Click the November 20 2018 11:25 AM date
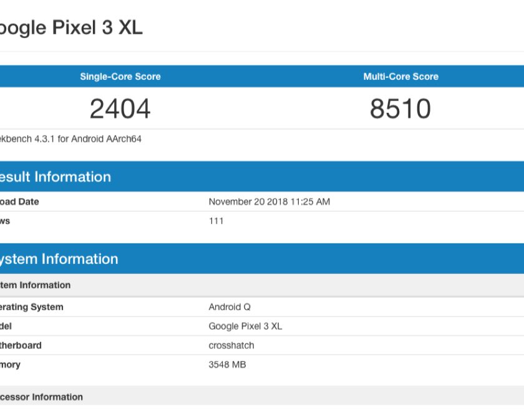Image resolution: width=524 pixels, height=420 pixels. [x=269, y=202]
